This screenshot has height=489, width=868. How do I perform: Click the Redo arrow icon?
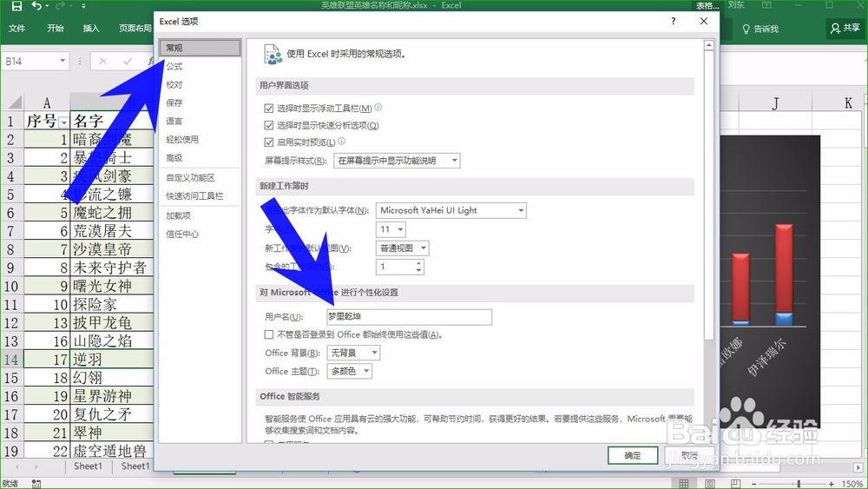point(61,6)
